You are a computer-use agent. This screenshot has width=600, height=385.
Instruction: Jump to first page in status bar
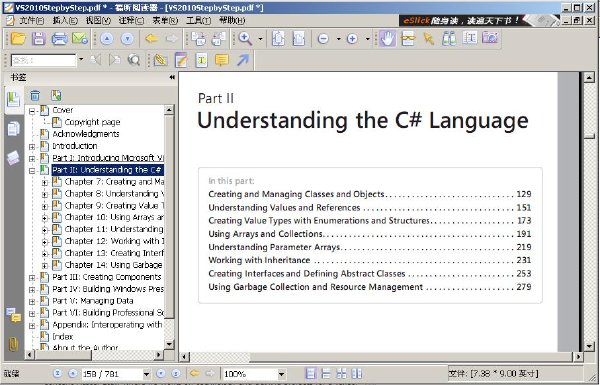tap(57, 374)
